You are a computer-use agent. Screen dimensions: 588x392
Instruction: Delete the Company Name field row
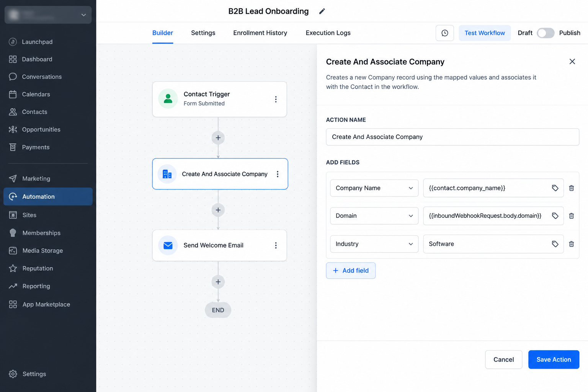(572, 188)
